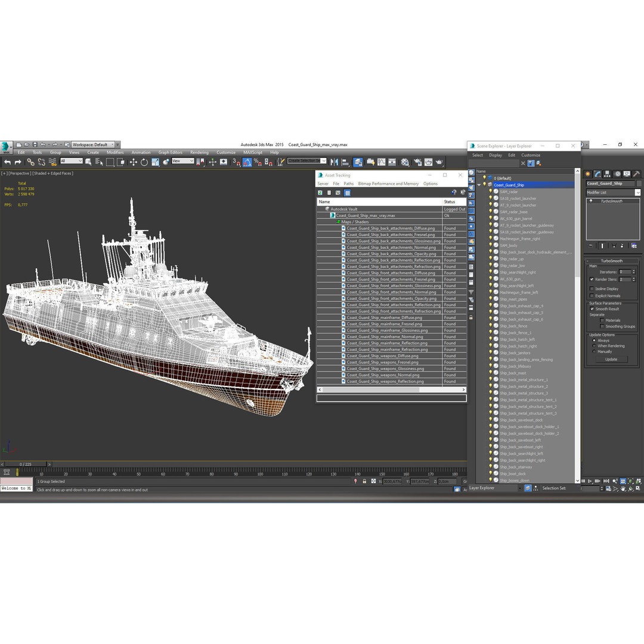Screen dimensions: 644x644
Task: Open the Create command panel tab
Action: coord(588,174)
